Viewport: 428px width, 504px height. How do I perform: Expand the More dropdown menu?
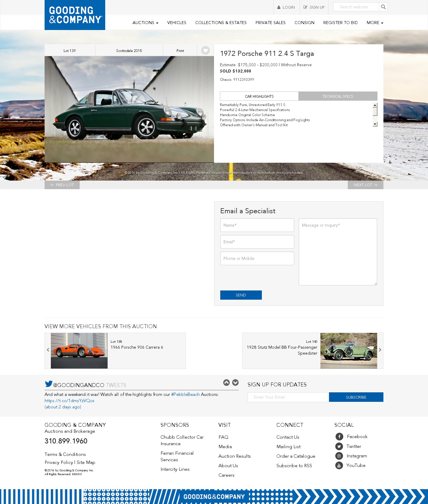(x=375, y=23)
